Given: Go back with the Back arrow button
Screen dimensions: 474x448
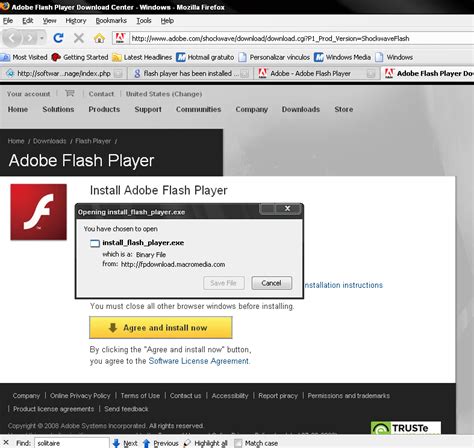Looking at the screenshot, I should [x=12, y=38].
